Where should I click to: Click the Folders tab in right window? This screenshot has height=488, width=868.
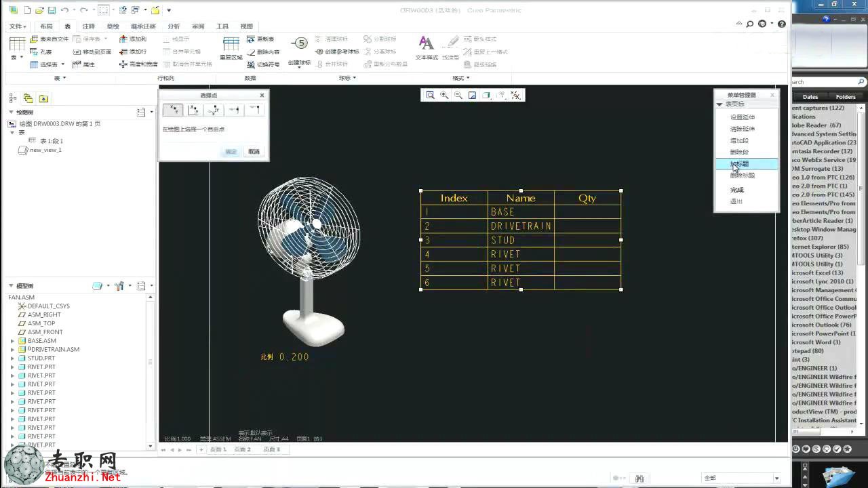click(x=846, y=97)
